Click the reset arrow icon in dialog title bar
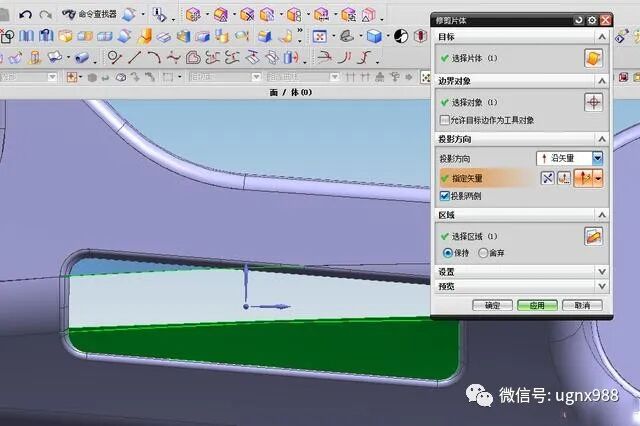640x426 pixels. (x=578, y=20)
